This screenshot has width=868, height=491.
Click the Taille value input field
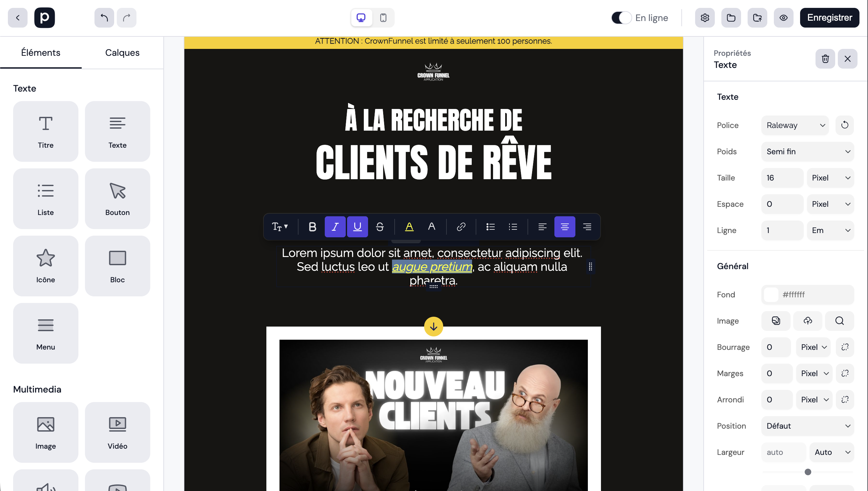point(782,178)
